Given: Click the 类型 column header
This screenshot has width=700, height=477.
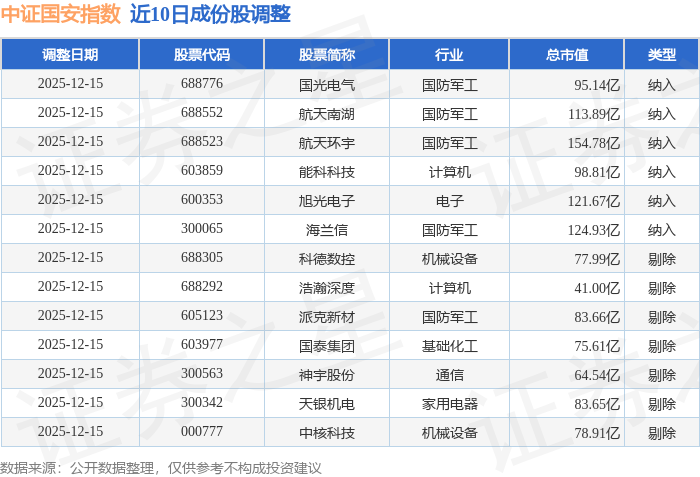Looking at the screenshot, I should pos(662,54).
